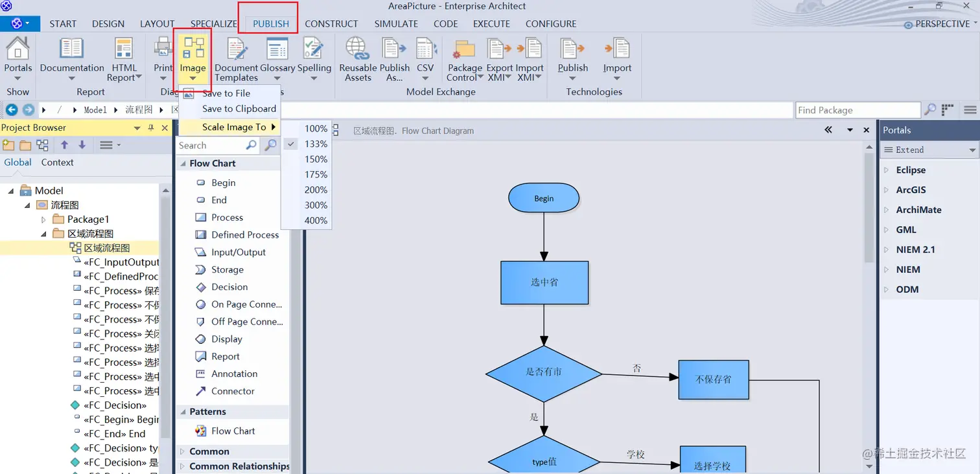Open Portals in the Show ribbon group
This screenshot has height=474, width=980.
[x=17, y=58]
